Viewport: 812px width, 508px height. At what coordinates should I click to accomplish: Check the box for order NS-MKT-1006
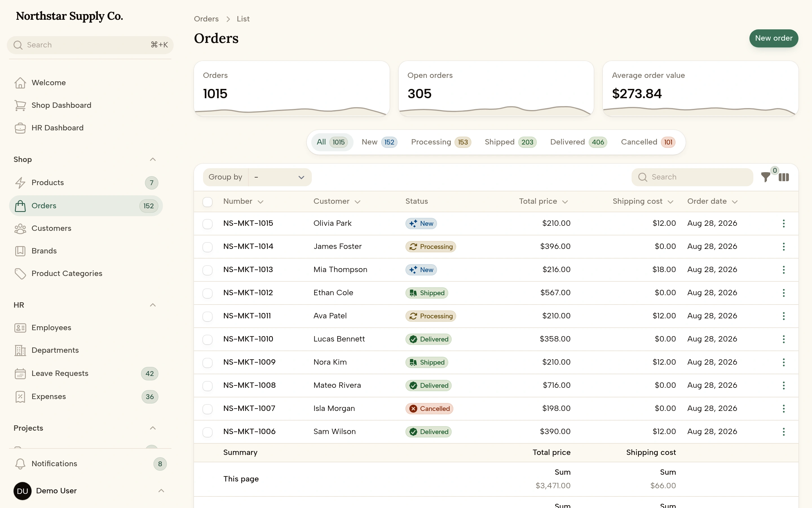(x=207, y=432)
